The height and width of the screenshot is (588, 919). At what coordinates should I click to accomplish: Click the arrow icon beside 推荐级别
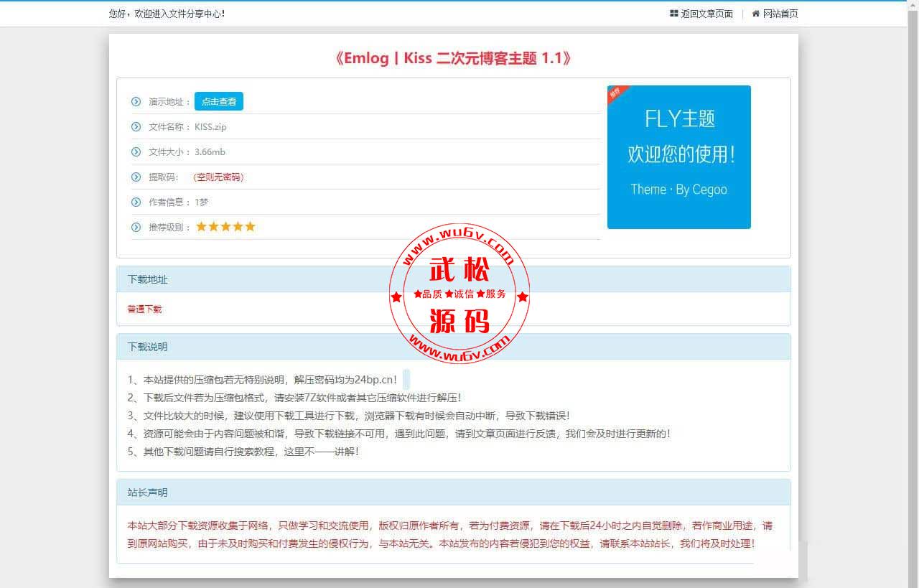[x=136, y=227]
